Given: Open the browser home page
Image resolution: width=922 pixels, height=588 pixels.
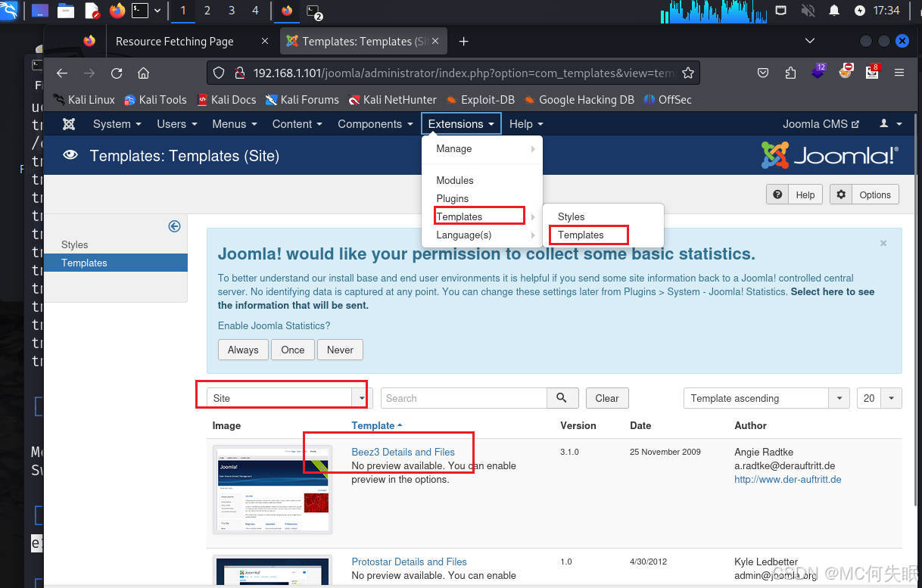Looking at the screenshot, I should (x=143, y=73).
